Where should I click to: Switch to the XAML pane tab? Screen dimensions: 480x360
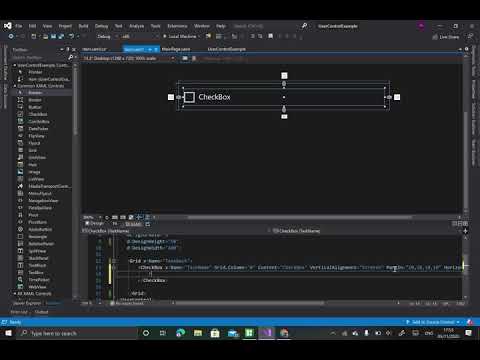[133, 224]
